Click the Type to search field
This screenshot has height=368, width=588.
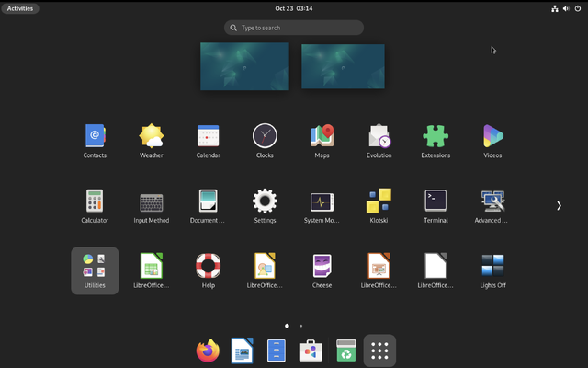[x=294, y=28]
